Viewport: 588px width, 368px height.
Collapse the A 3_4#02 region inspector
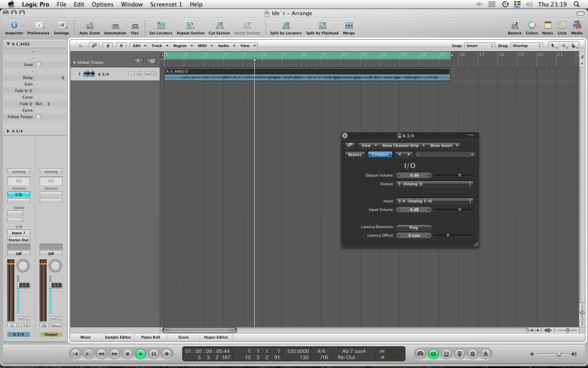[x=8, y=44]
